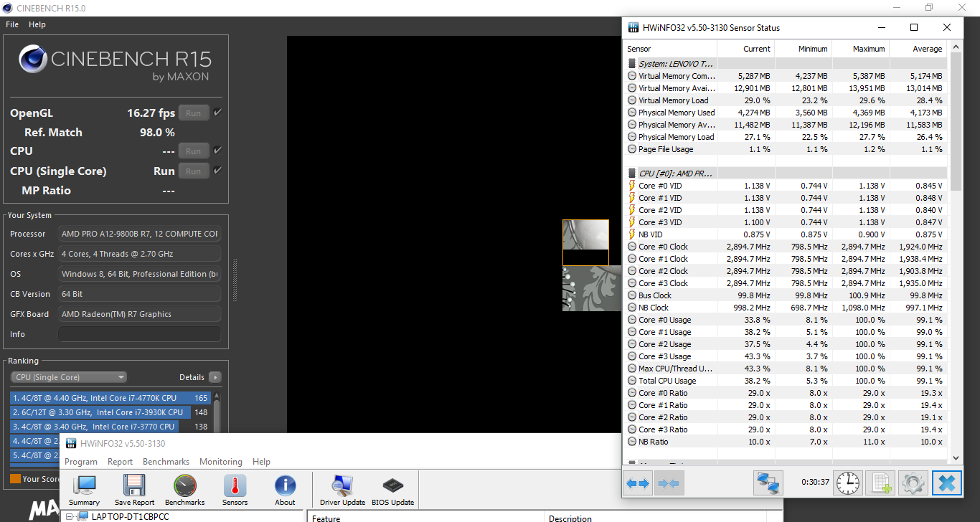
Task: Collapse the LAPTOP-DT1CBPCC tree node
Action: coord(70,516)
